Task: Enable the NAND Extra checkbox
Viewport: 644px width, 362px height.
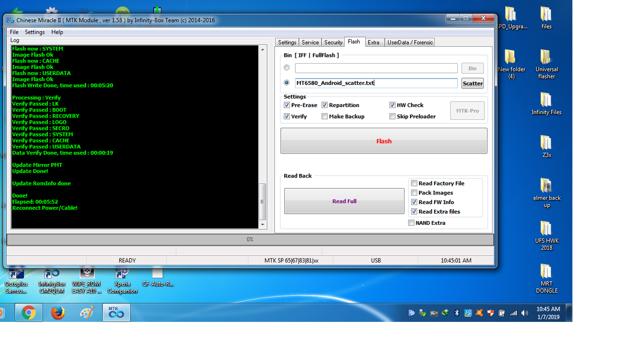Action: pyautogui.click(x=412, y=223)
